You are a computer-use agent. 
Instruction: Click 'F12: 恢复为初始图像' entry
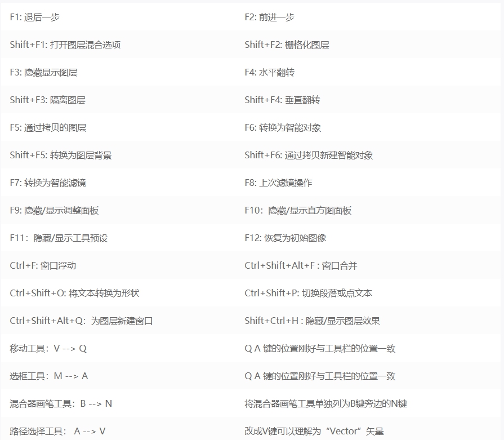tap(286, 238)
